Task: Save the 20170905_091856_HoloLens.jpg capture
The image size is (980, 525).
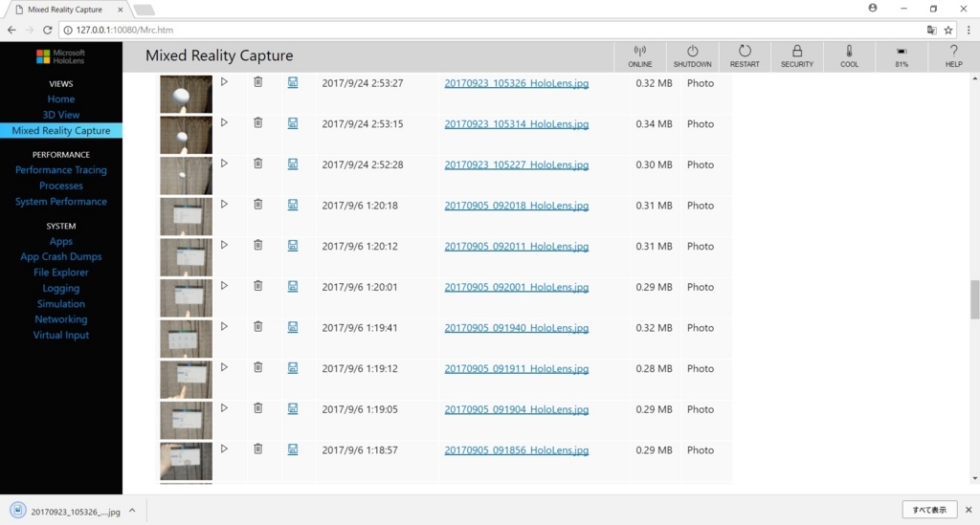Action: 293,448
